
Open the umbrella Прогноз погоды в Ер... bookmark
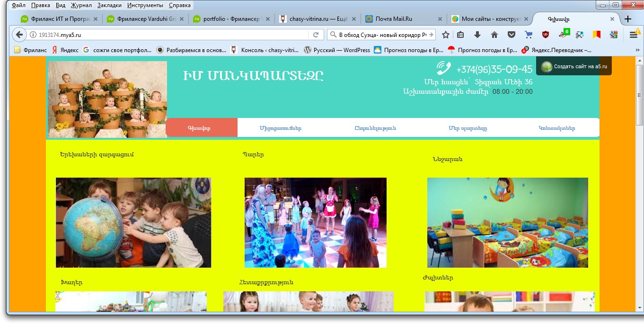click(483, 50)
